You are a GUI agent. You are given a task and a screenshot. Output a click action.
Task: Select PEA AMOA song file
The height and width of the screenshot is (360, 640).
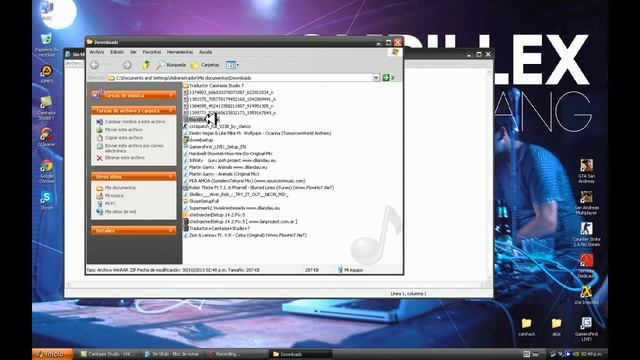pyautogui.click(x=244, y=181)
